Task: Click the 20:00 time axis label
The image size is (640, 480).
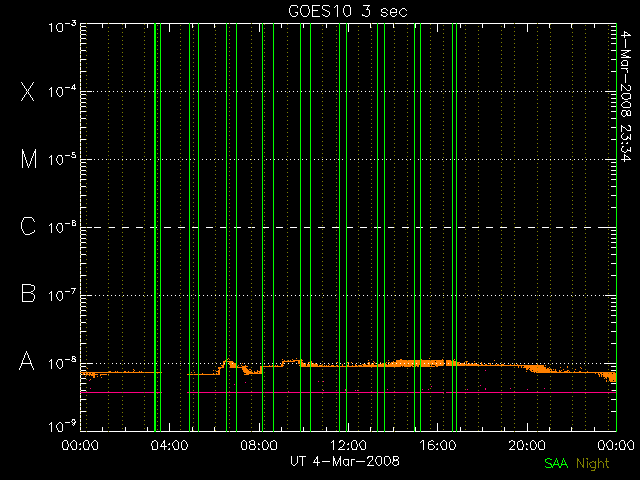Action: (527, 445)
